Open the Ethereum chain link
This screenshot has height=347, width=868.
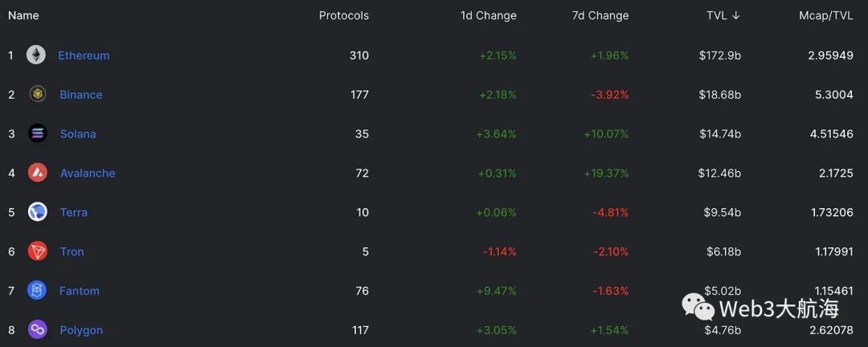click(84, 55)
